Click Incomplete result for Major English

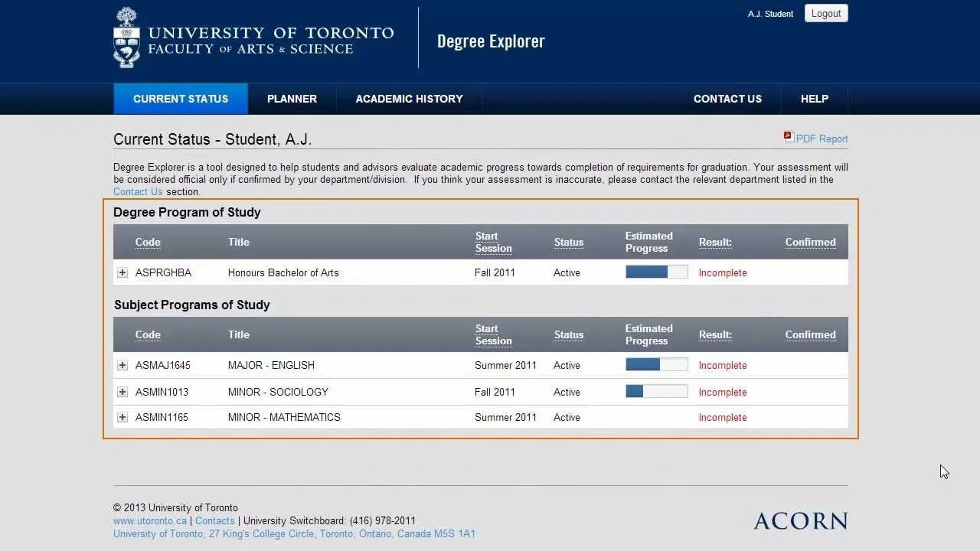point(723,365)
